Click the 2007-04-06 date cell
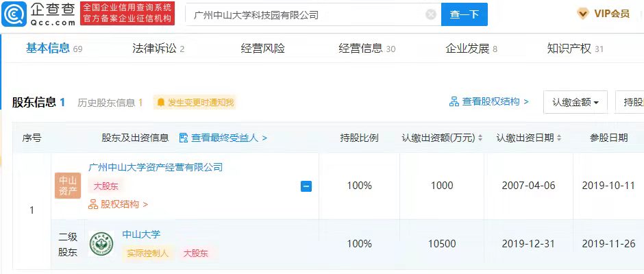The height and width of the screenshot is (274, 644). 529,186
